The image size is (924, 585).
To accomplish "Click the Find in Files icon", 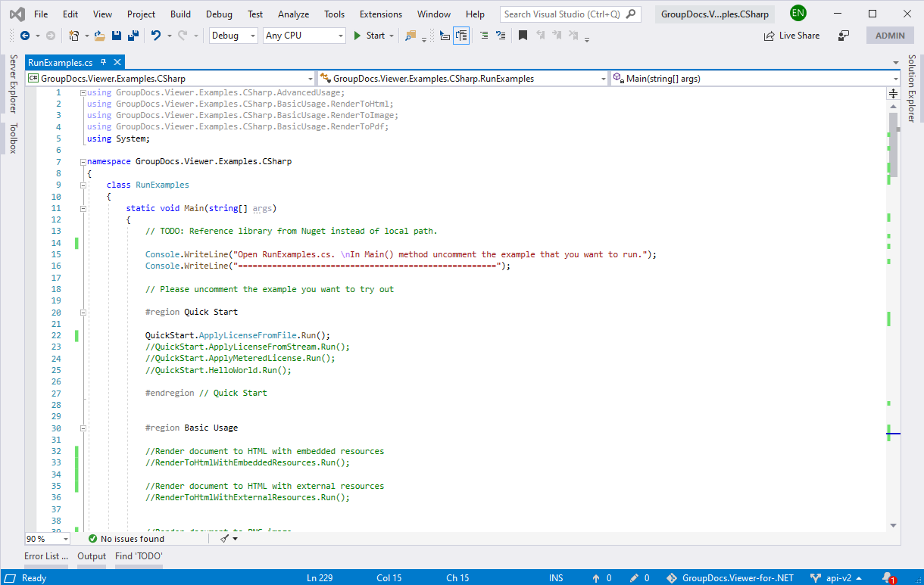I will 410,36.
